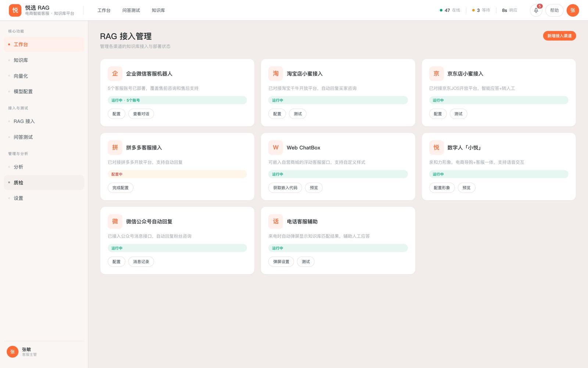Click the 数字人「小悦」 card title
The width and height of the screenshot is (588, 368).
(464, 148)
